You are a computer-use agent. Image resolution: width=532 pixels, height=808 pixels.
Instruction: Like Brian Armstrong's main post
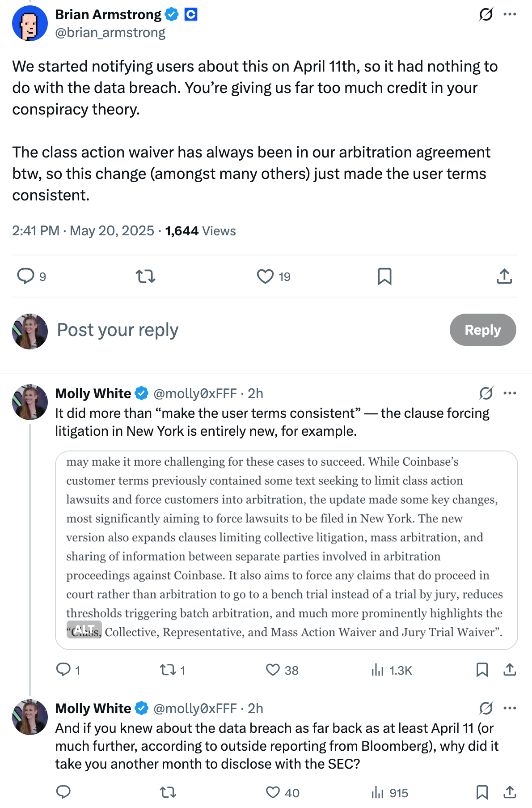point(265,276)
